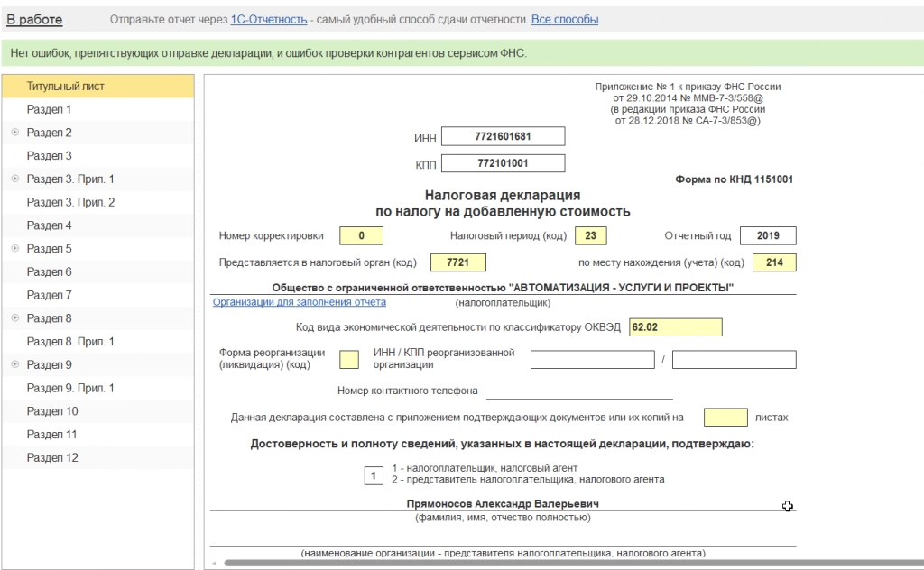Click the horizontal scrollbar of the form
Screen dimensions: 924x570
click(574, 564)
